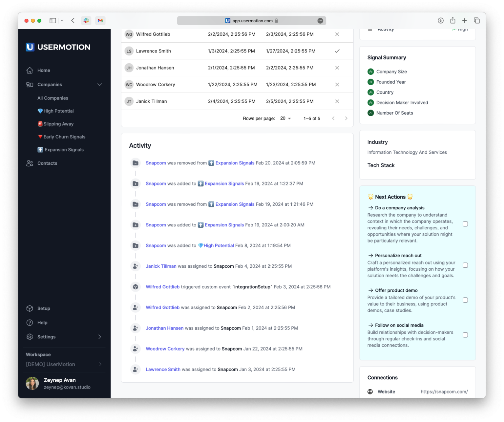Viewport: 504px width, 422px height.
Task: Click Lawrence Smith's assignment link
Action: click(163, 369)
